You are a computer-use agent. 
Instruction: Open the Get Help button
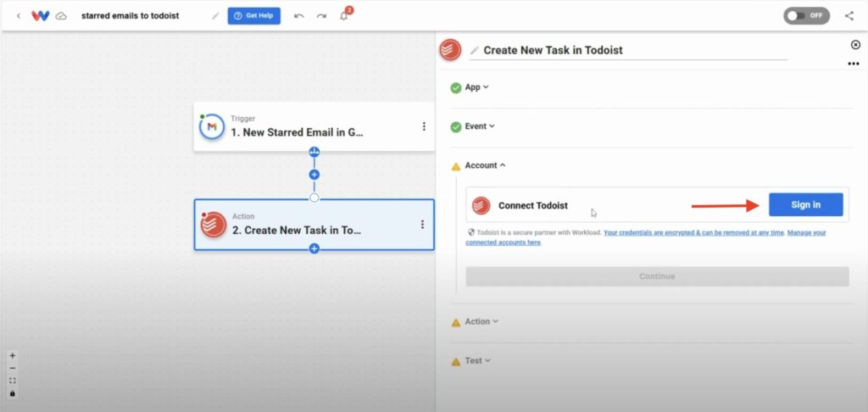pyautogui.click(x=254, y=15)
